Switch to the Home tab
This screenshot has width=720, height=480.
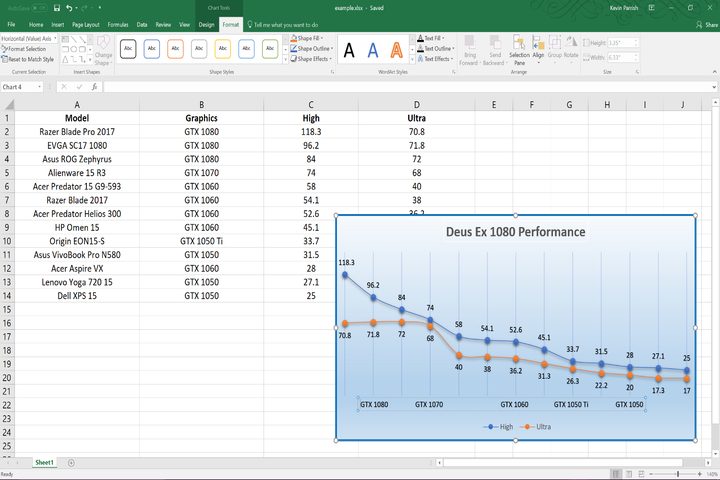click(x=36, y=24)
